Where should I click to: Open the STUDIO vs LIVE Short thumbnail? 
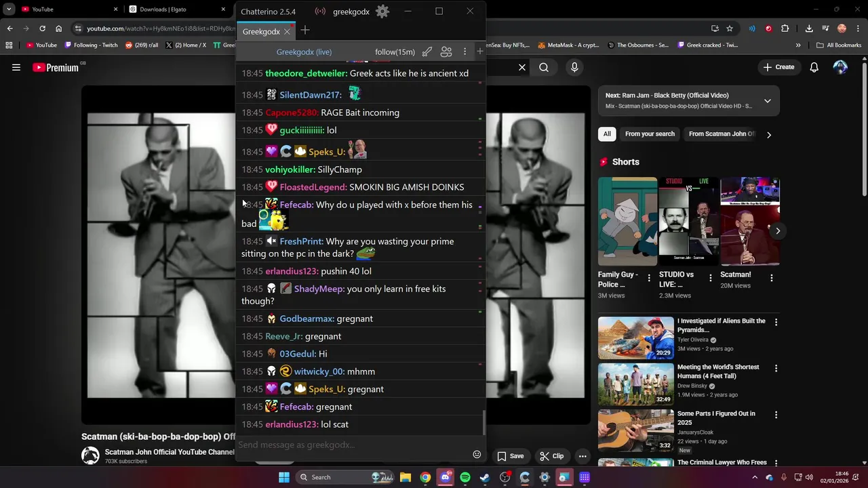click(688, 222)
